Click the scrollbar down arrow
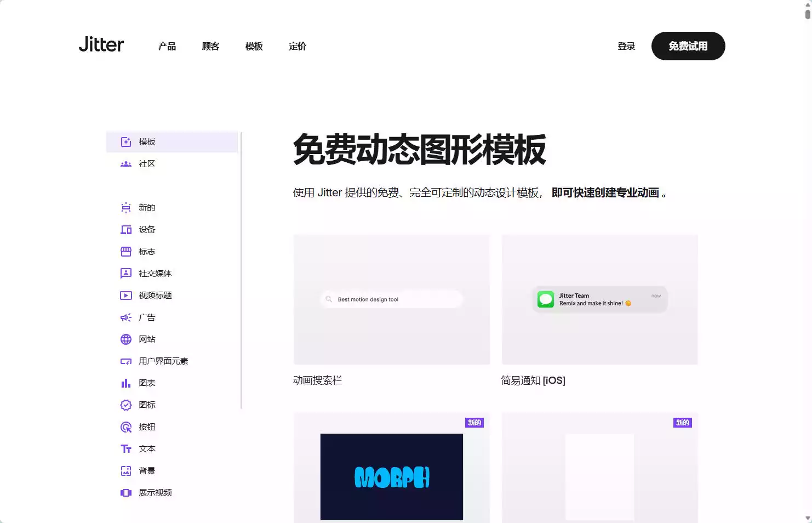This screenshot has width=812, height=523. (x=808, y=518)
